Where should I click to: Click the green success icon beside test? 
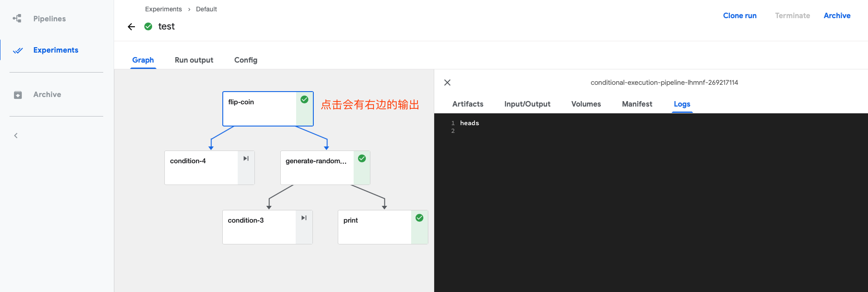pos(148,26)
